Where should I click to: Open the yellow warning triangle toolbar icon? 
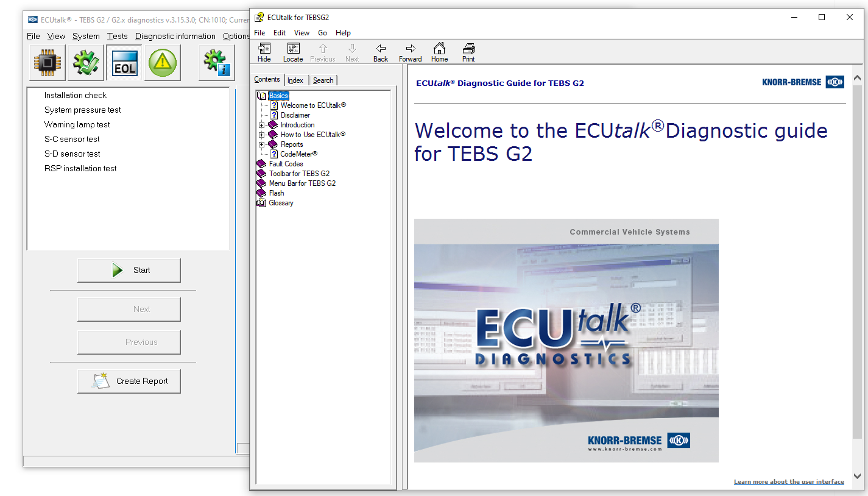coord(162,63)
